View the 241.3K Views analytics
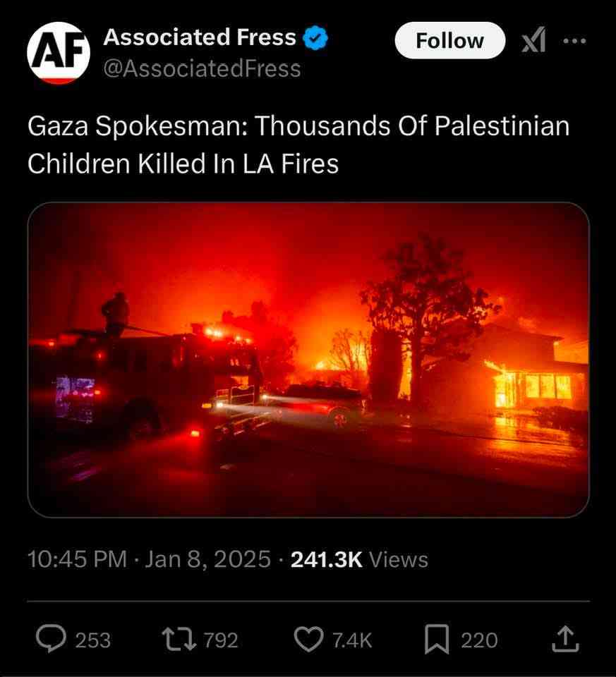616x677 pixels. point(359,559)
